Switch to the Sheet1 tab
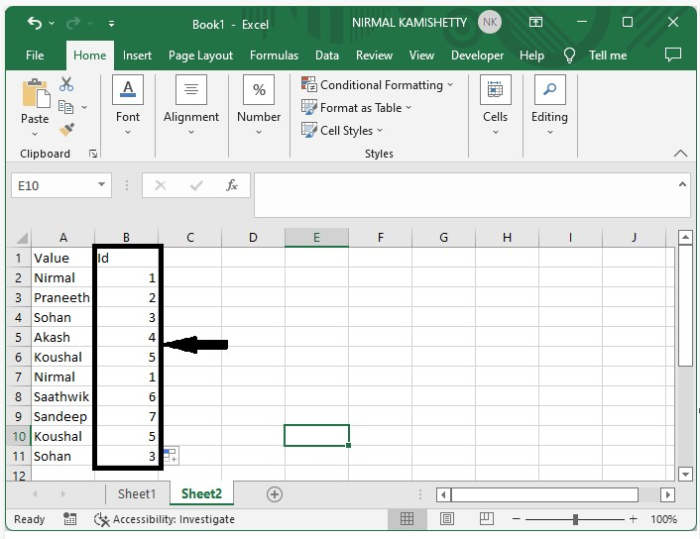Screen dimensions: 700x539 [x=137, y=494]
